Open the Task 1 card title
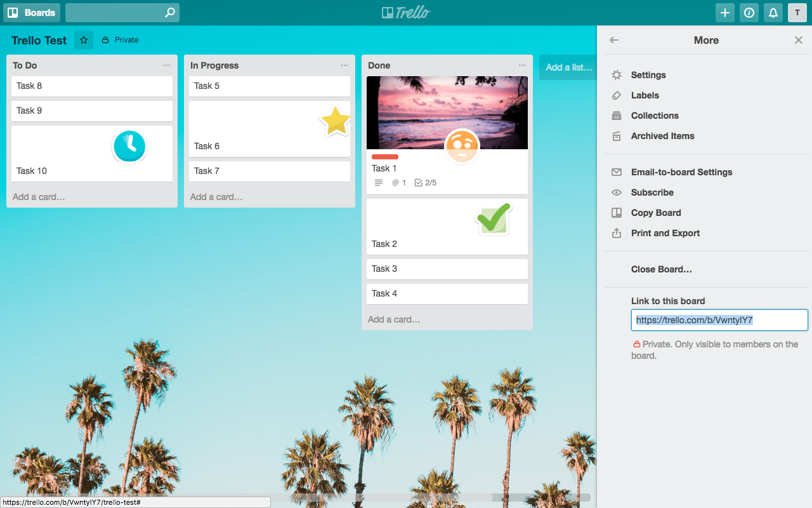Viewport: 812px width, 508px height. pyautogui.click(x=384, y=168)
